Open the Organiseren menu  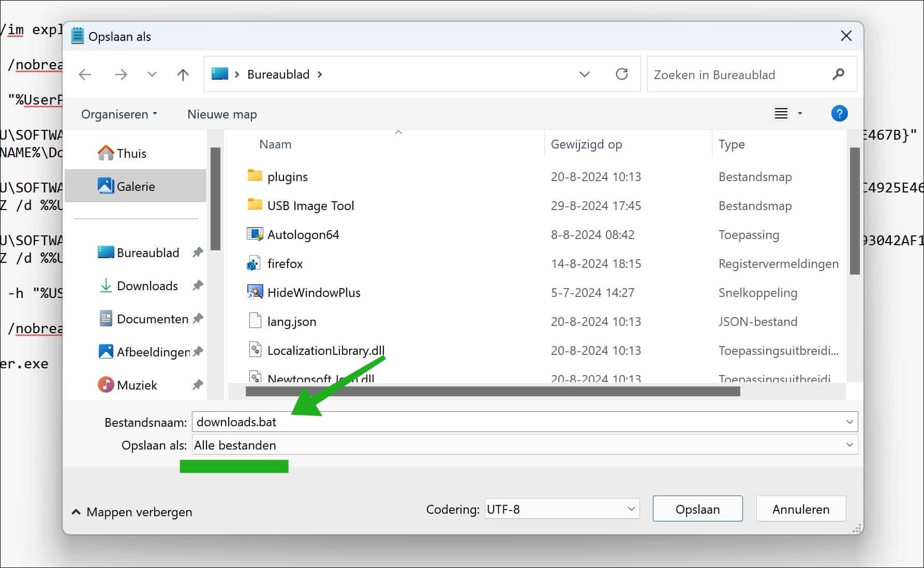(x=118, y=114)
